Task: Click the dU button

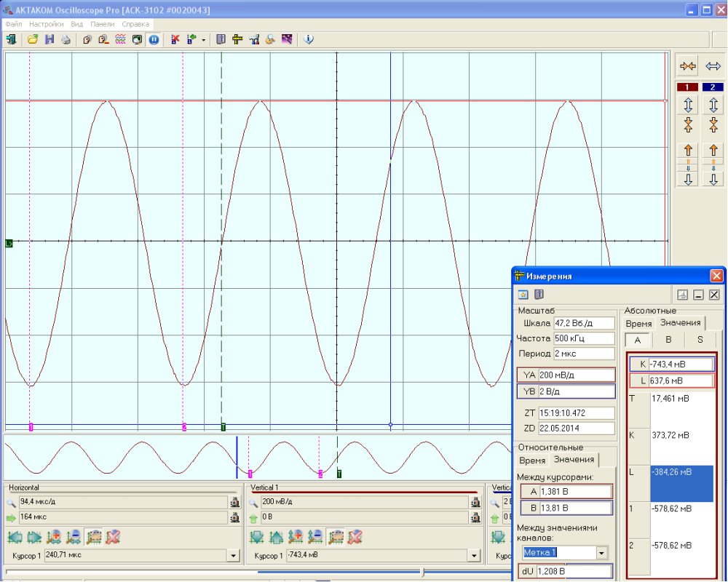Action: (x=526, y=572)
